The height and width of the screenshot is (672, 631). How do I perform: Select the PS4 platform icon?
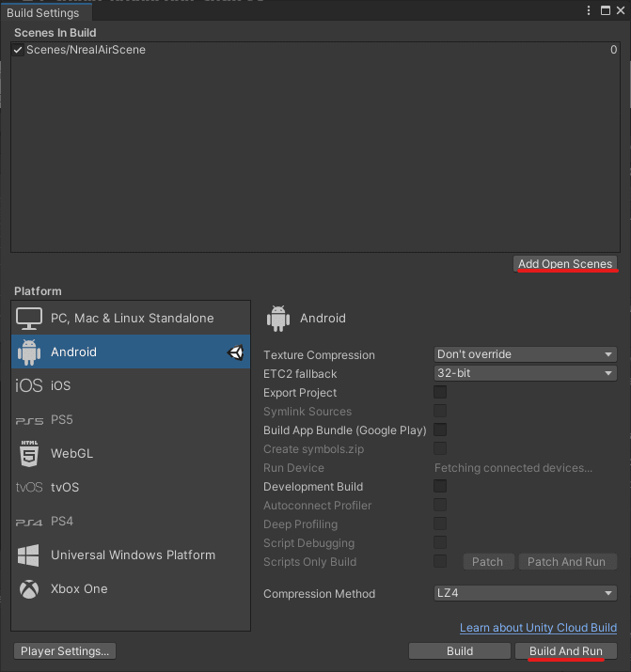[29, 523]
